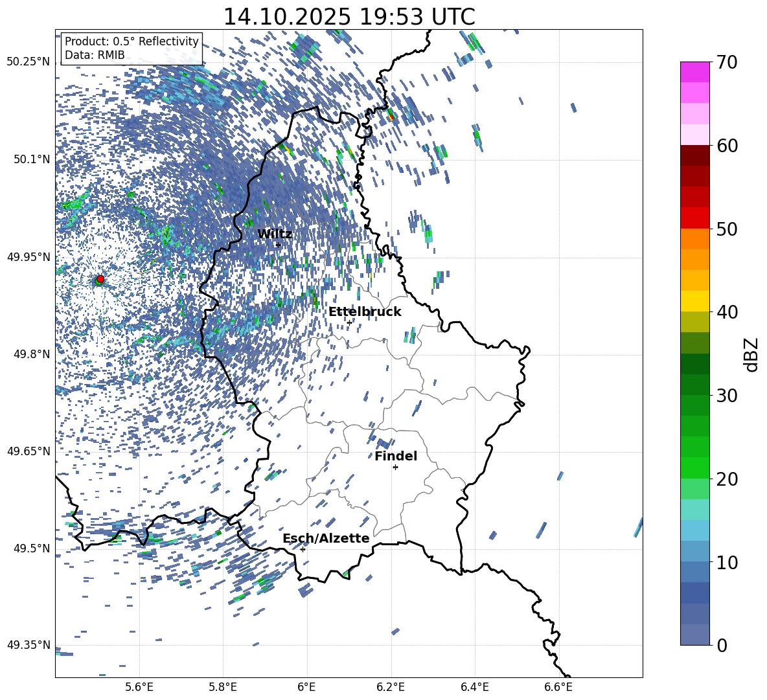Viewport: 767px width, 700px height.
Task: Click the cross marker below Esch/Alzette
Action: pyautogui.click(x=303, y=549)
